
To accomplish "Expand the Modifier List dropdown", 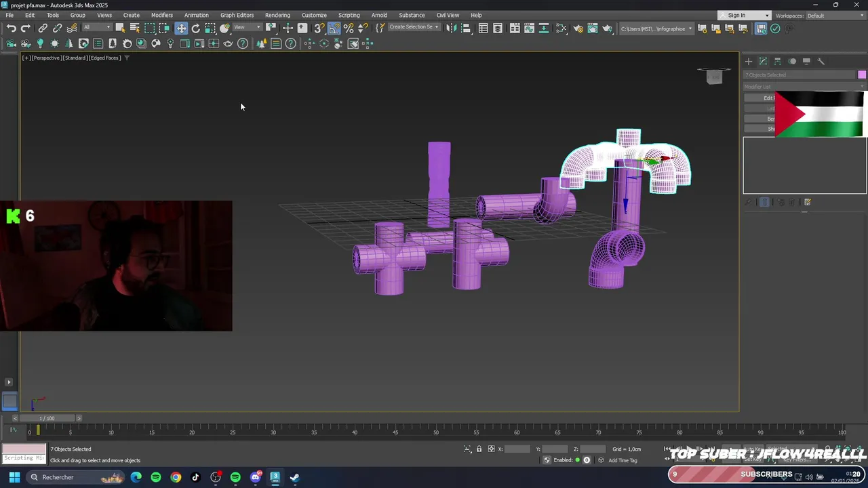I will (x=804, y=87).
